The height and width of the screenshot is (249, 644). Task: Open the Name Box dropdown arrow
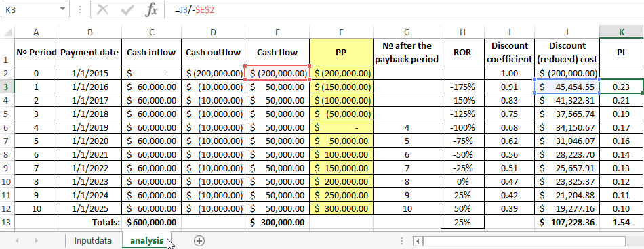click(x=62, y=9)
